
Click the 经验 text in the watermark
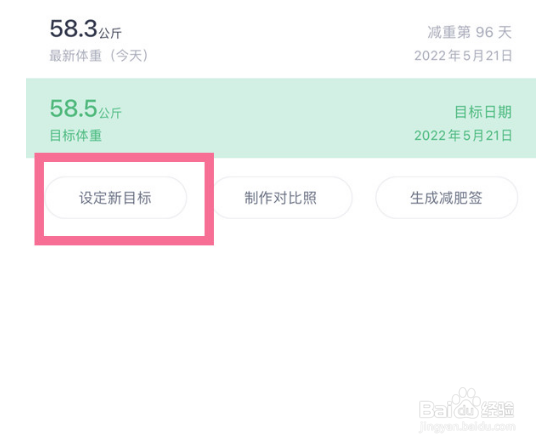coord(497,409)
